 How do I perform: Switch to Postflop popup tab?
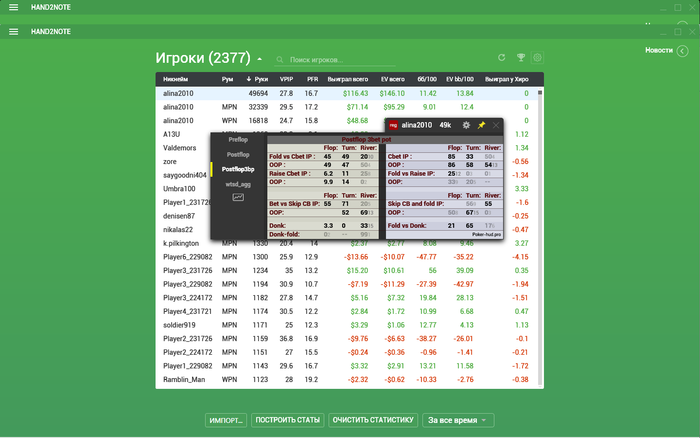click(238, 154)
